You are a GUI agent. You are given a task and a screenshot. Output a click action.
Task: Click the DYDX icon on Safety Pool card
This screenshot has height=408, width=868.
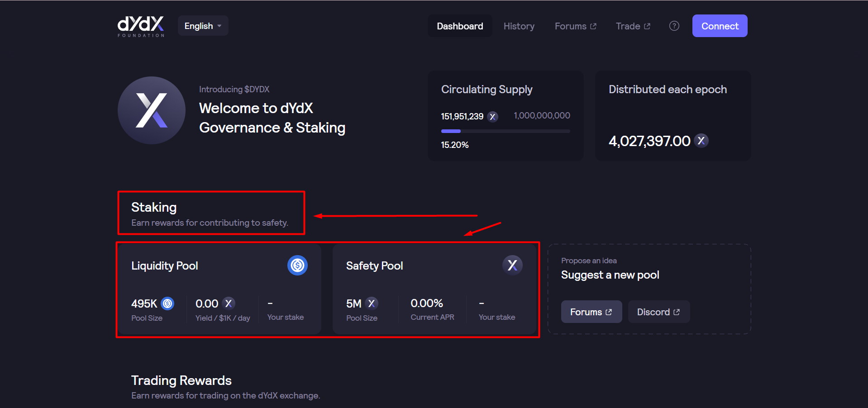pyautogui.click(x=512, y=265)
